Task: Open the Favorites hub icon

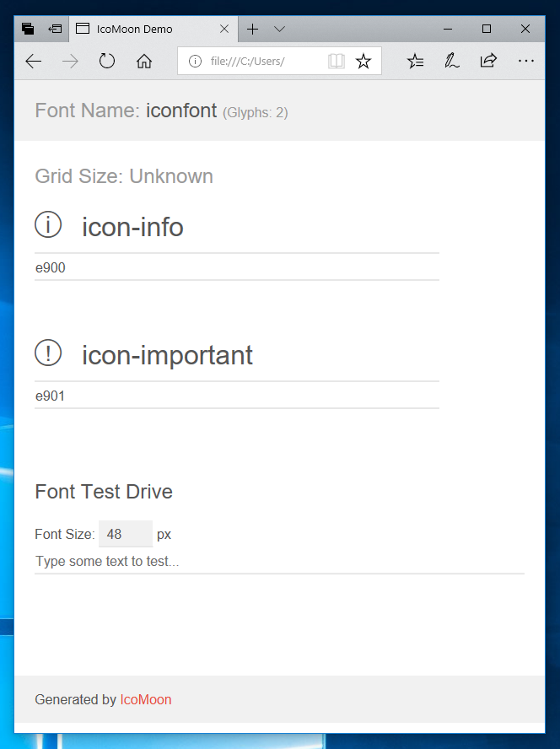Action: pos(415,61)
